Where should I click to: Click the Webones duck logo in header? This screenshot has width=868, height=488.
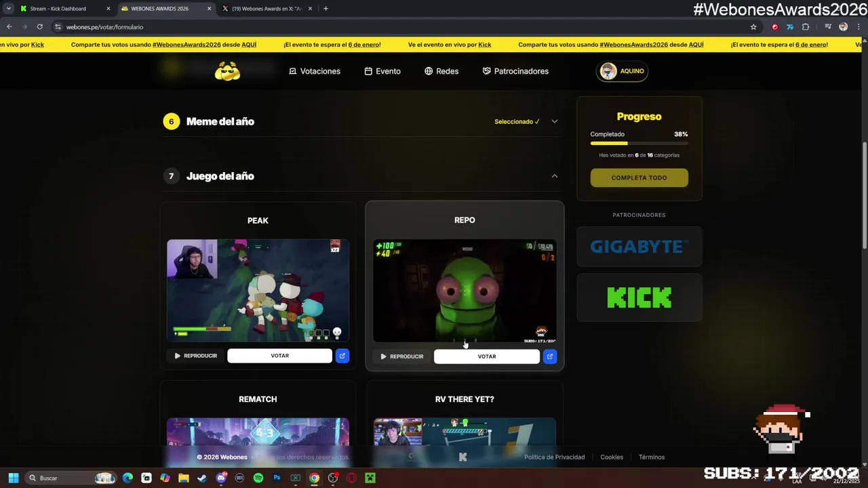tap(227, 71)
